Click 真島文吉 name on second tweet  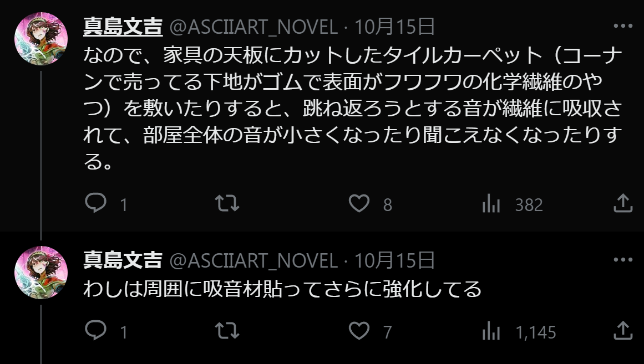[123, 260]
